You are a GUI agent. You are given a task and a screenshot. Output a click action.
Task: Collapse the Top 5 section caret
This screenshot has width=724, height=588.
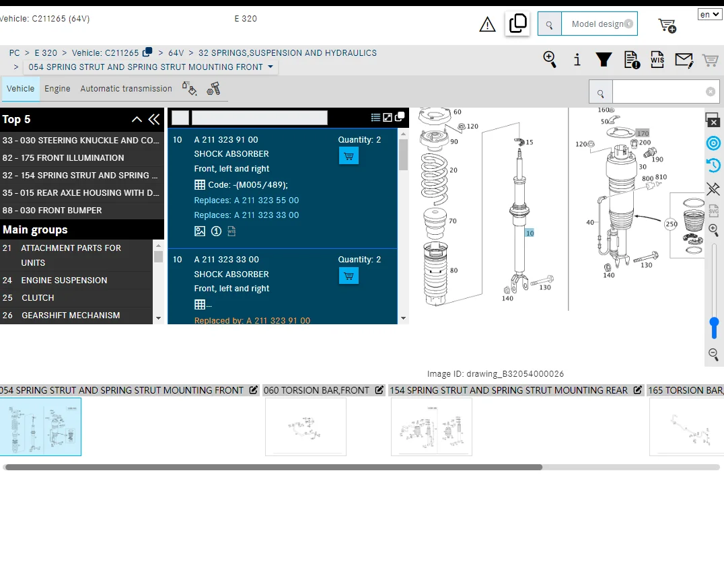click(137, 120)
